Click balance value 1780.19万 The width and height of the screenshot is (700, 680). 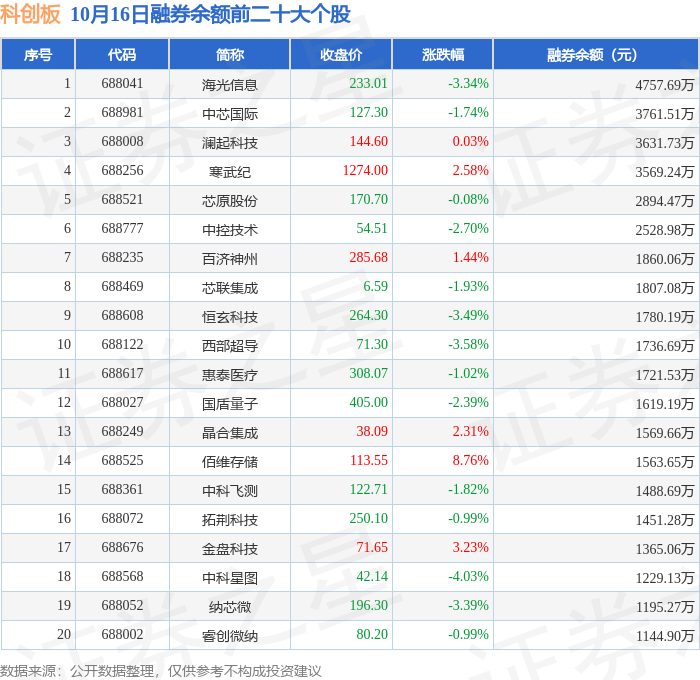[x=665, y=317]
